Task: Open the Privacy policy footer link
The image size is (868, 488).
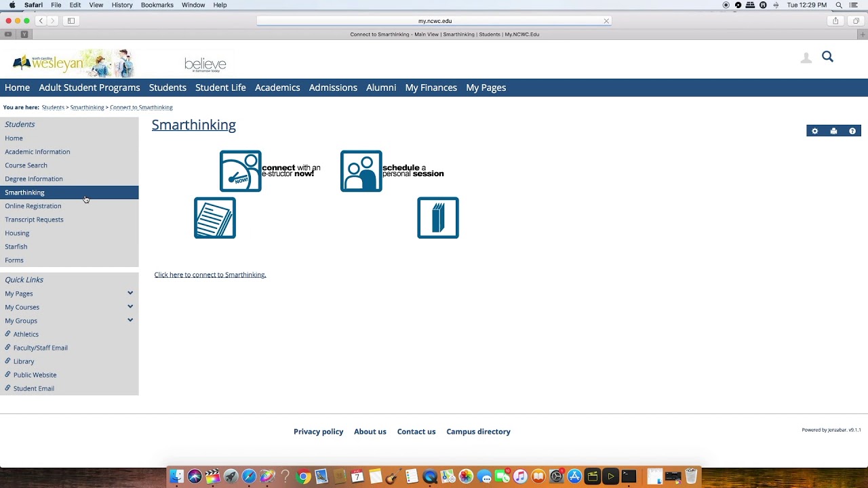Action: [319, 432]
